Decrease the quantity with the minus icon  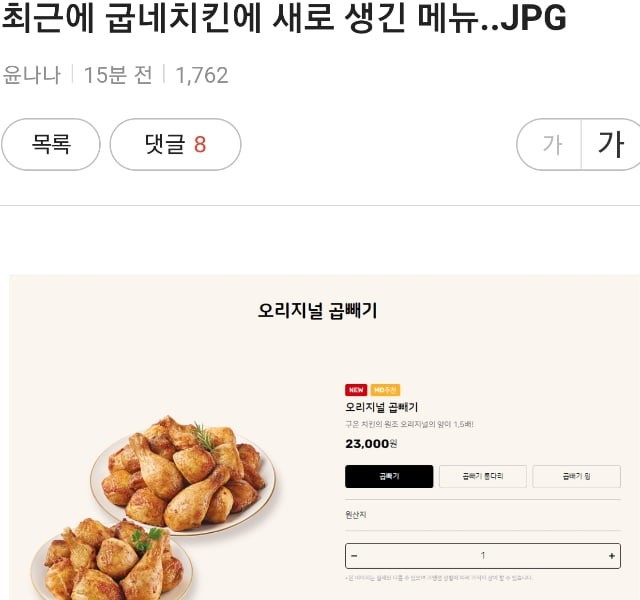tap(354, 556)
